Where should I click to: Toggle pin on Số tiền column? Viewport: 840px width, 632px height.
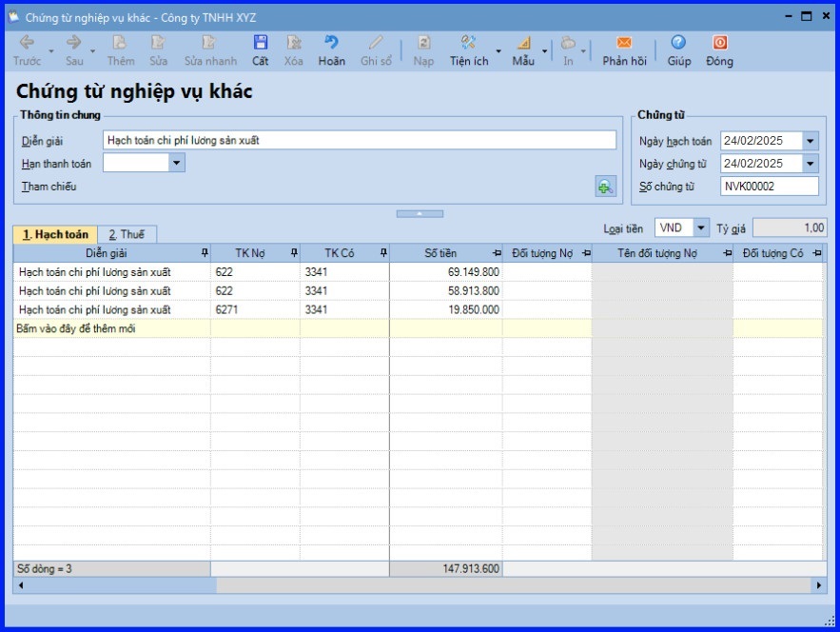[x=497, y=253]
